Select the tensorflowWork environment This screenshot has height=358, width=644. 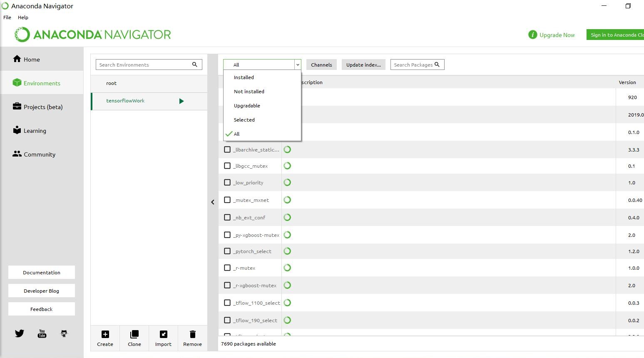pyautogui.click(x=149, y=101)
